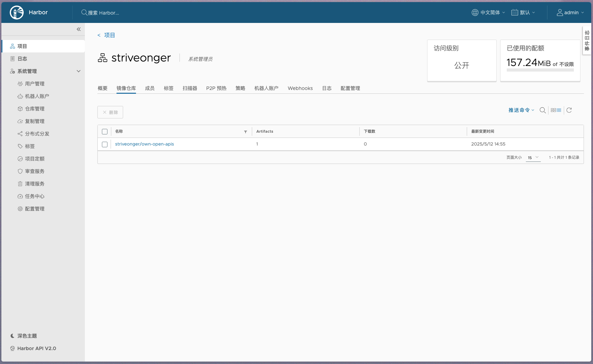Click the 项目定额 gauge icon
The height and width of the screenshot is (364, 593).
20,159
